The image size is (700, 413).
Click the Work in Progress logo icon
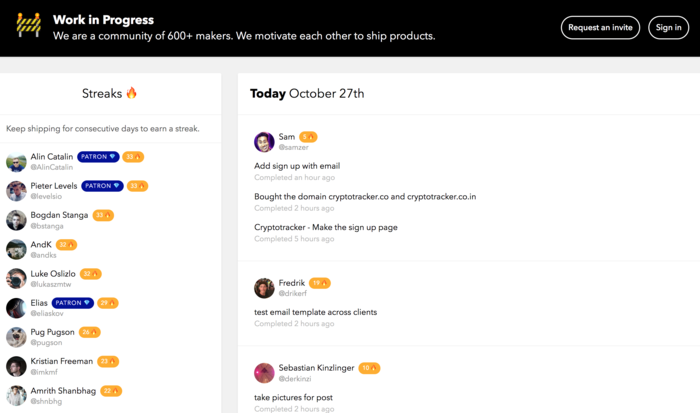pyautogui.click(x=28, y=27)
